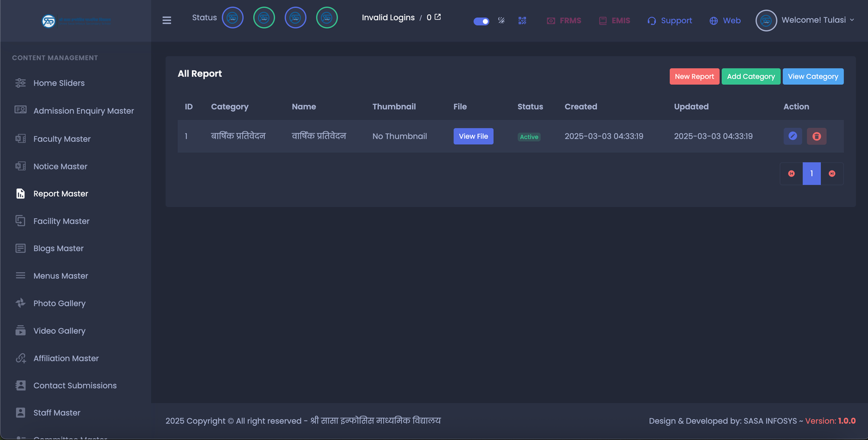Click the View File button
The height and width of the screenshot is (440, 868).
473,136
